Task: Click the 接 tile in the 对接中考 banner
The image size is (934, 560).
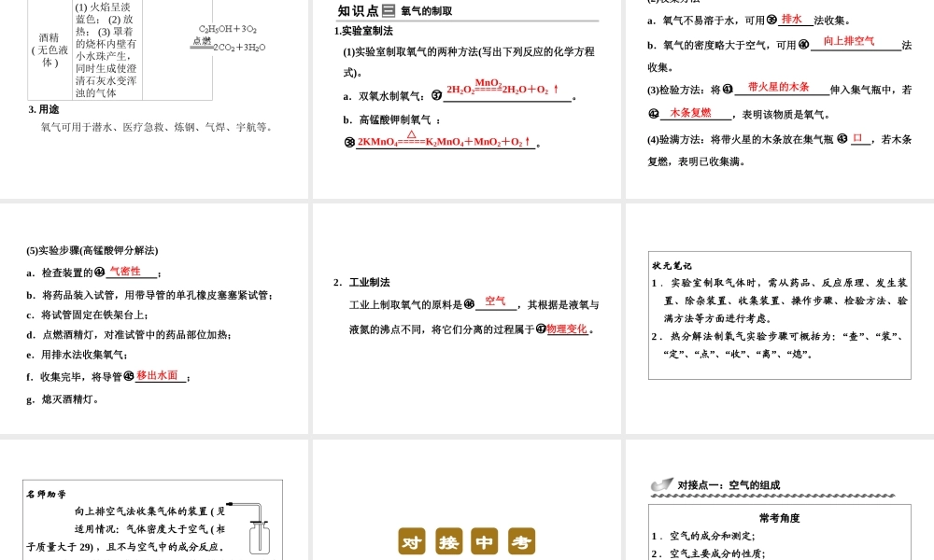Action: (x=448, y=541)
